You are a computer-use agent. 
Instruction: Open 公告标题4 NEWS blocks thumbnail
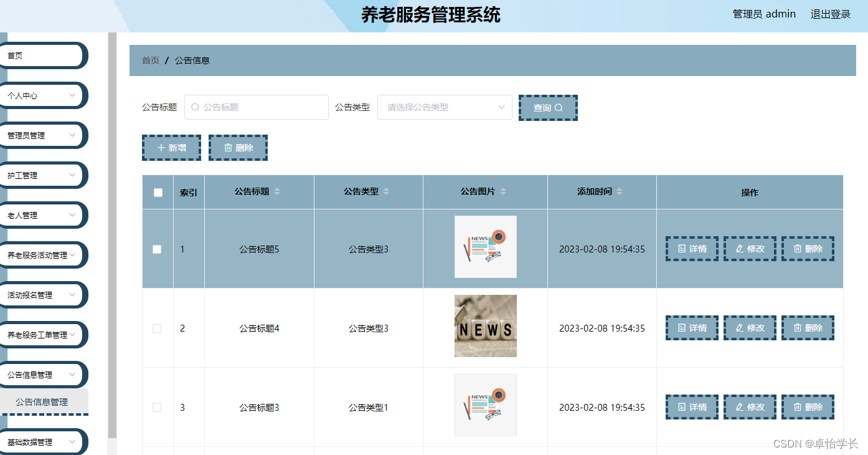click(486, 326)
